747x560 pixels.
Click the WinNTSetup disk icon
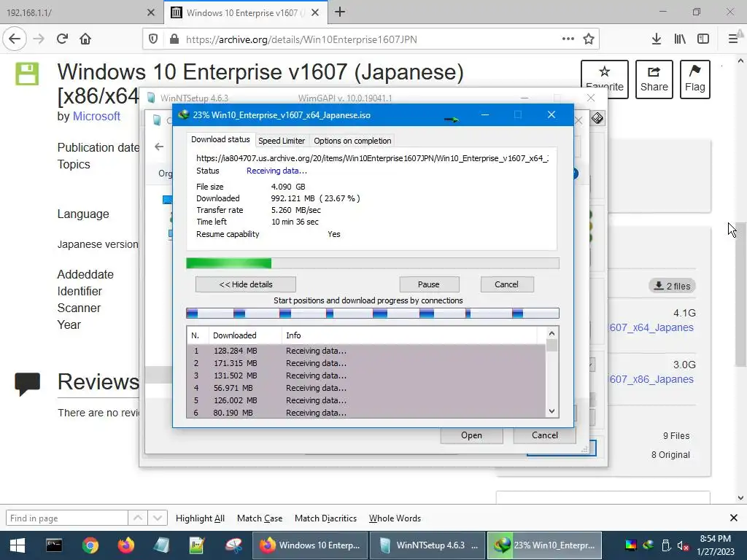597,118
